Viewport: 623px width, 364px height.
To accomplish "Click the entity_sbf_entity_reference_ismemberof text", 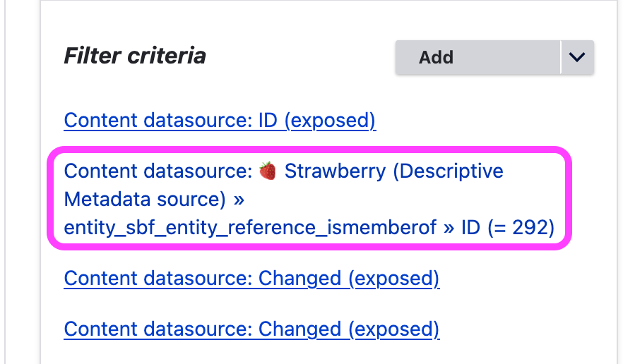I will tap(250, 227).
